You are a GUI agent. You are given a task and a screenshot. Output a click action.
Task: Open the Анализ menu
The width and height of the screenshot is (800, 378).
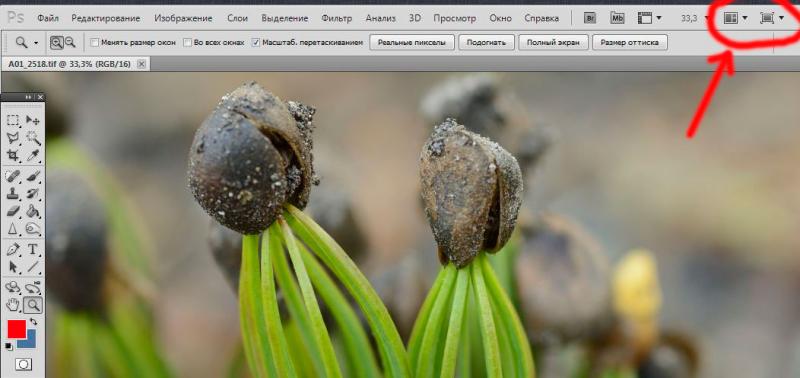(381, 18)
